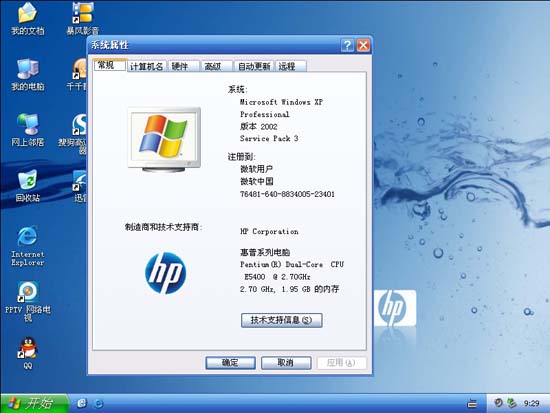This screenshot has width=550, height=413.
Task: Click the 微软用户 registered user text
Action: [x=256, y=169]
